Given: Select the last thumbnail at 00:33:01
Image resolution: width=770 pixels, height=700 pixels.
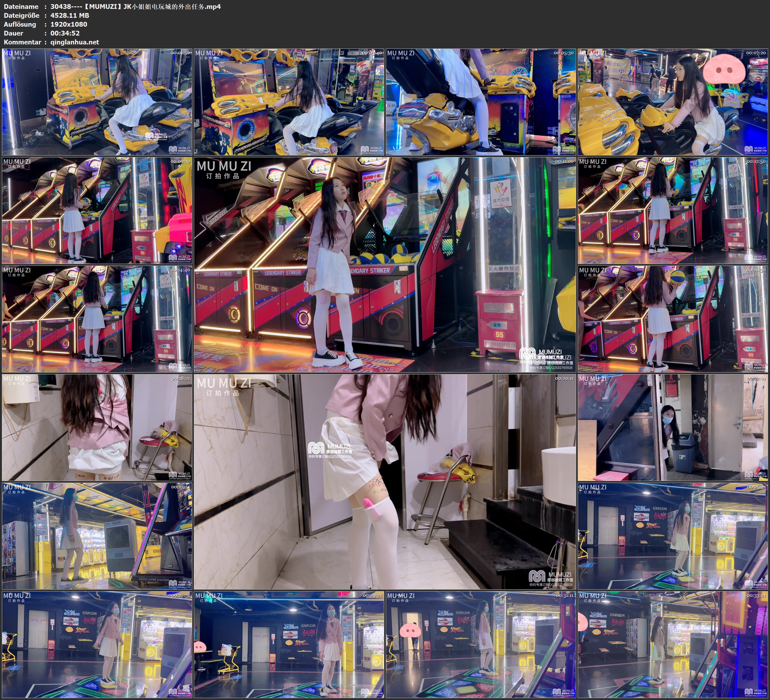Looking at the screenshot, I should (x=673, y=644).
